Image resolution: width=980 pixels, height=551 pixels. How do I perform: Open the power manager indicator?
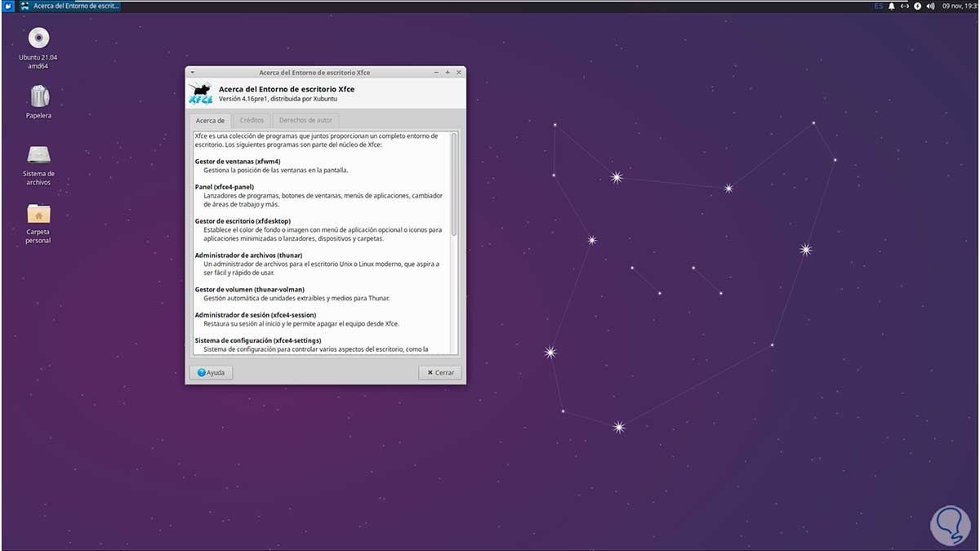(x=918, y=6)
